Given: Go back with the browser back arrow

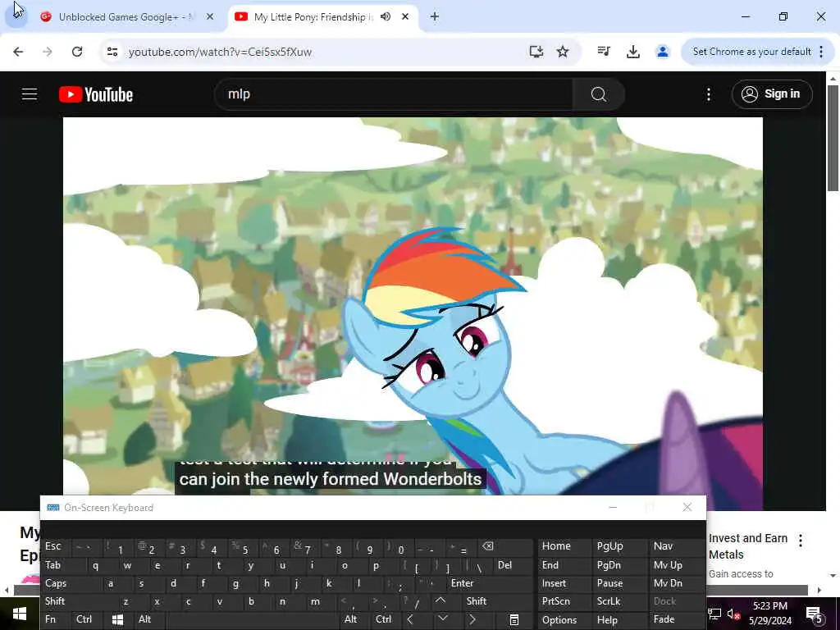Looking at the screenshot, I should (18, 52).
